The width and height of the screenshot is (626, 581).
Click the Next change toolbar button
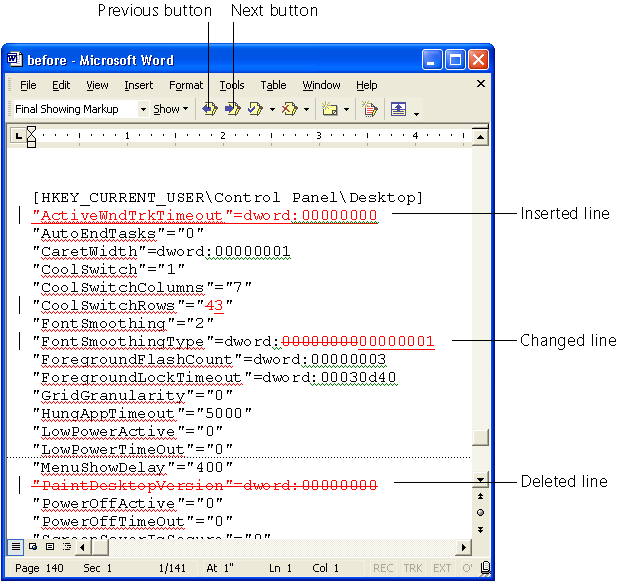click(x=232, y=109)
